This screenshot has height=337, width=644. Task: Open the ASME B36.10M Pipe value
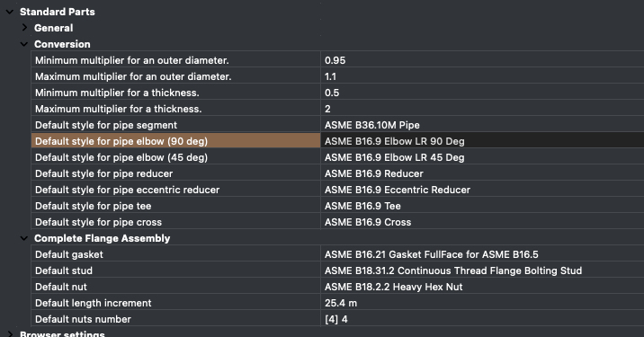pyautogui.click(x=482, y=125)
